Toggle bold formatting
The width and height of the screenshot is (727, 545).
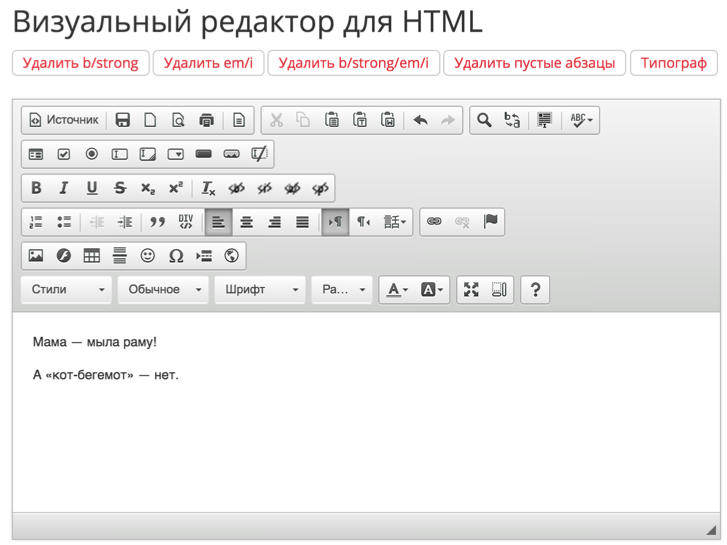[36, 188]
